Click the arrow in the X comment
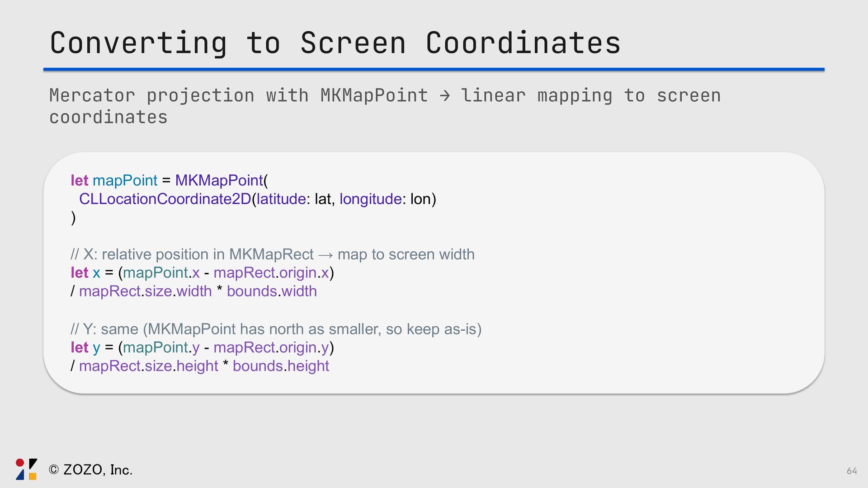The image size is (868, 488). point(325,255)
